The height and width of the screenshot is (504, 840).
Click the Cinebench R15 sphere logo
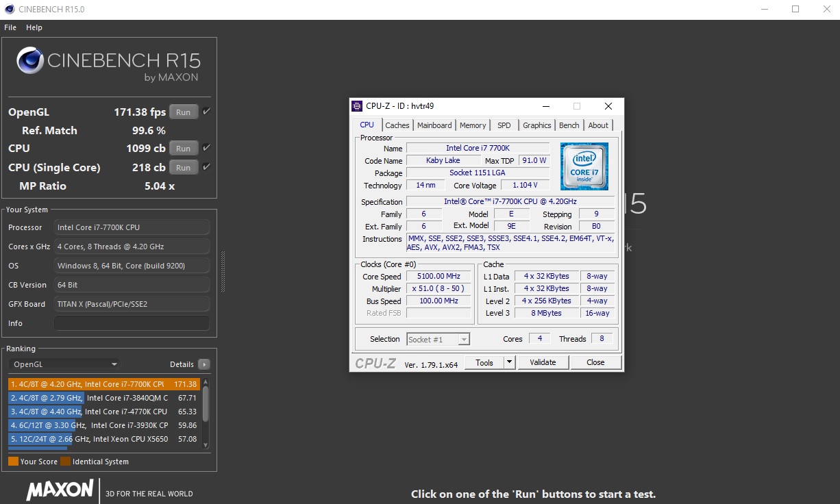(31, 61)
